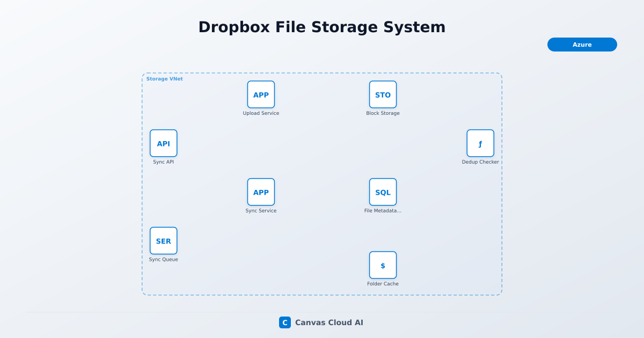
Task: Select the Sync API node icon
Action: click(x=163, y=143)
